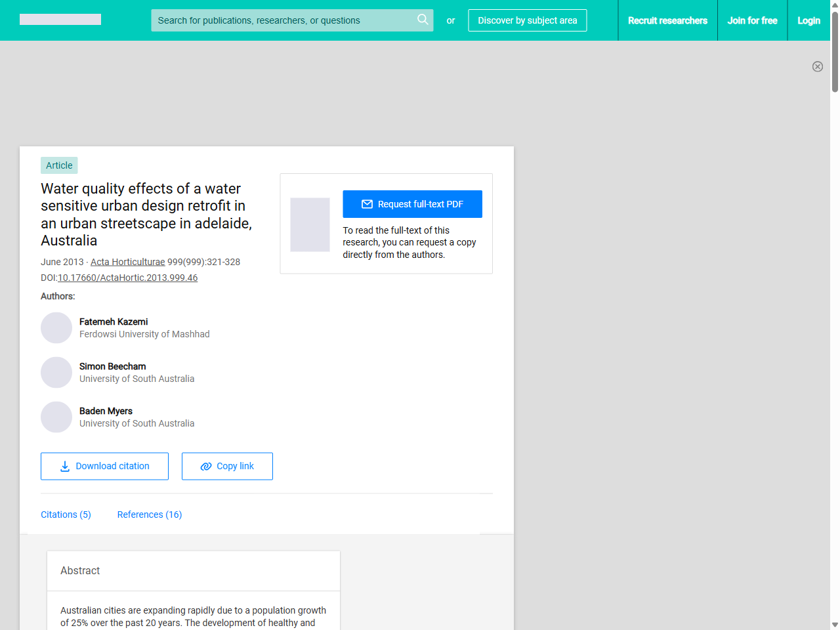840x630 pixels.
Task: Click the search magnifier icon
Action: 423,20
